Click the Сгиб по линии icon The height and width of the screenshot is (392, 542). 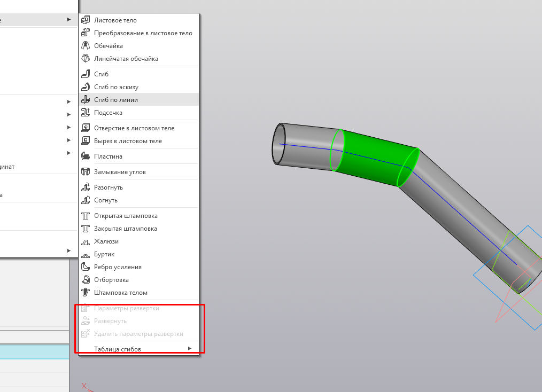tap(86, 99)
